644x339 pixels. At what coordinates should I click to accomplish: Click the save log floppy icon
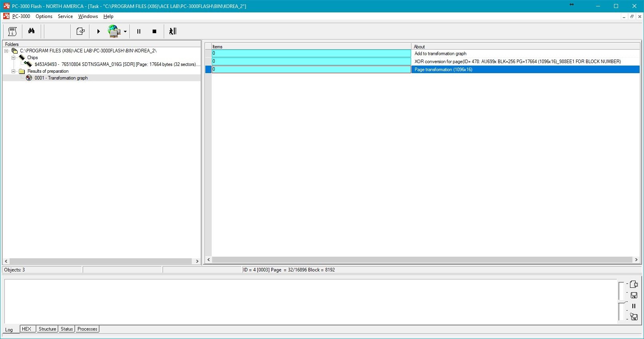(x=634, y=295)
